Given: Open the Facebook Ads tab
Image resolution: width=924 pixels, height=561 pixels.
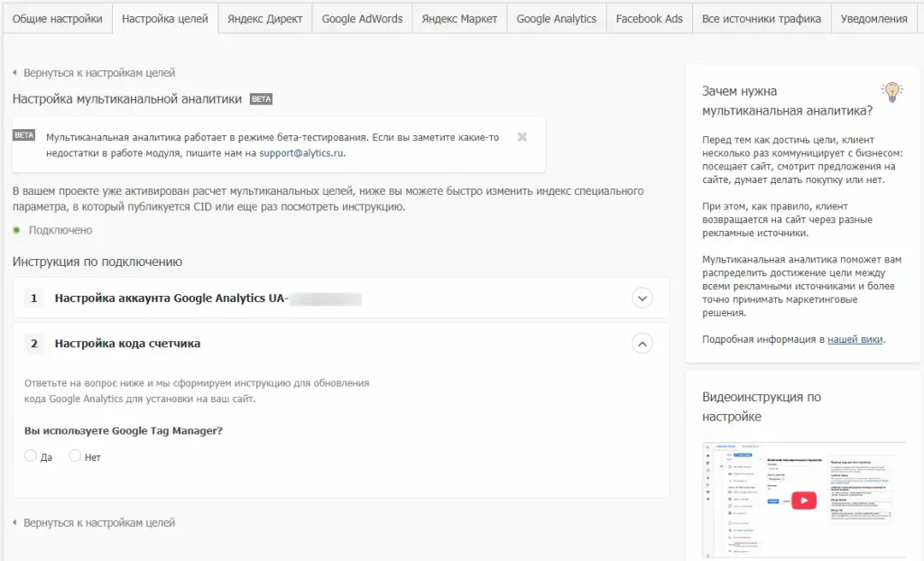Looking at the screenshot, I should click(x=650, y=18).
